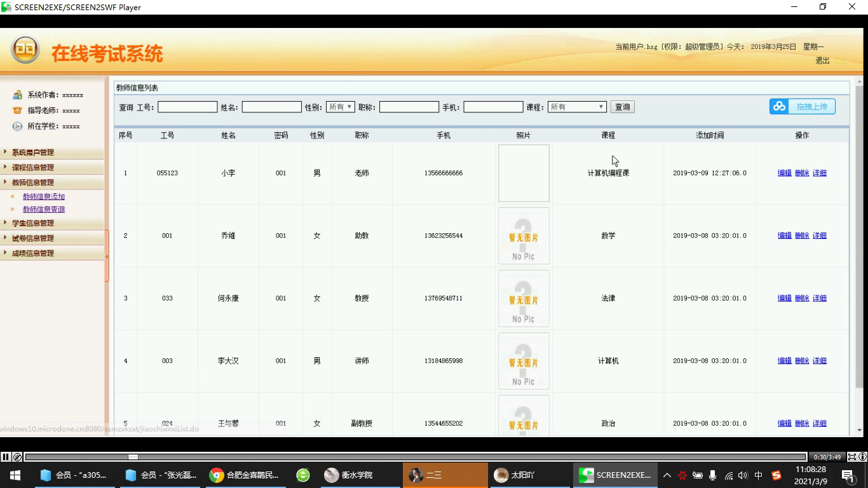
Task: Click the Sogou input method tray icon
Action: (x=776, y=475)
